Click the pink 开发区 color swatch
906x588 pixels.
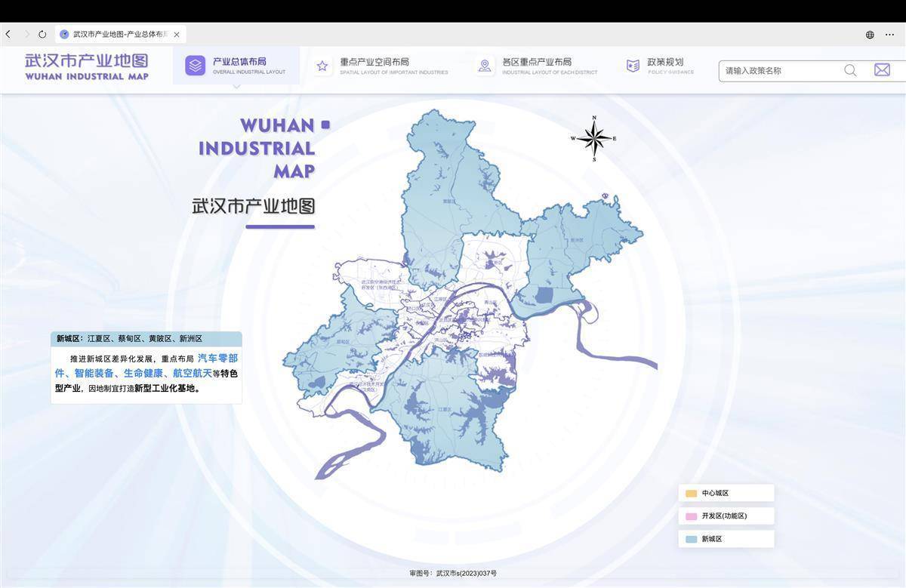coord(691,516)
